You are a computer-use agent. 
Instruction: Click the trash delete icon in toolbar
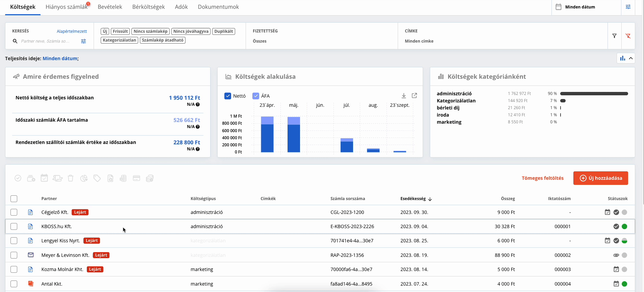(x=71, y=178)
